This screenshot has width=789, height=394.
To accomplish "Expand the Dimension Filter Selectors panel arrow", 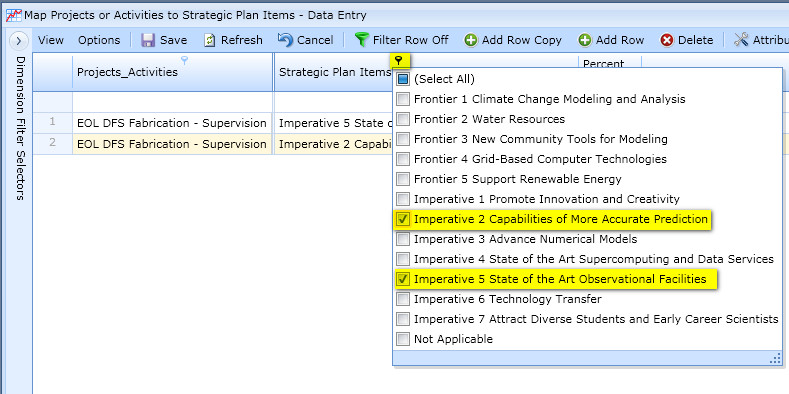I will pos(19,41).
